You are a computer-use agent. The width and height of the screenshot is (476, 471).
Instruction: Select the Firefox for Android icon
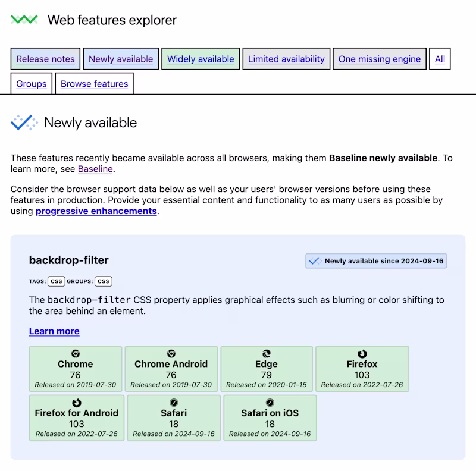(76, 402)
